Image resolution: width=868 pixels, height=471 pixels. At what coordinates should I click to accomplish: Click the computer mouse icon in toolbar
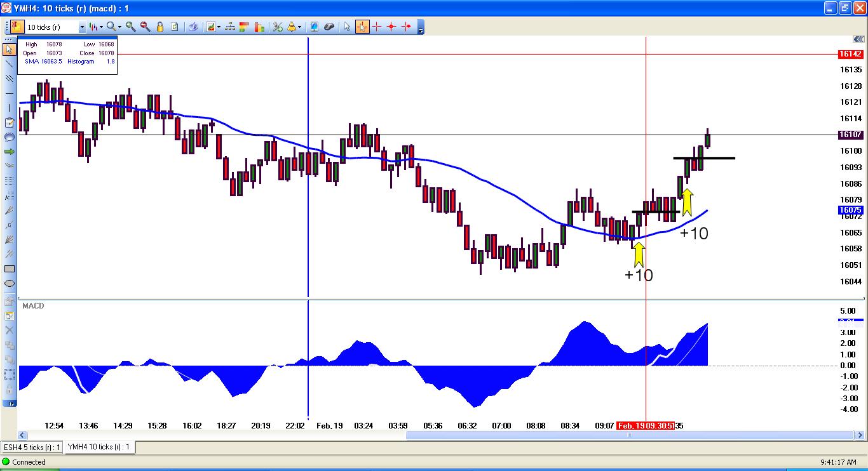click(x=329, y=27)
